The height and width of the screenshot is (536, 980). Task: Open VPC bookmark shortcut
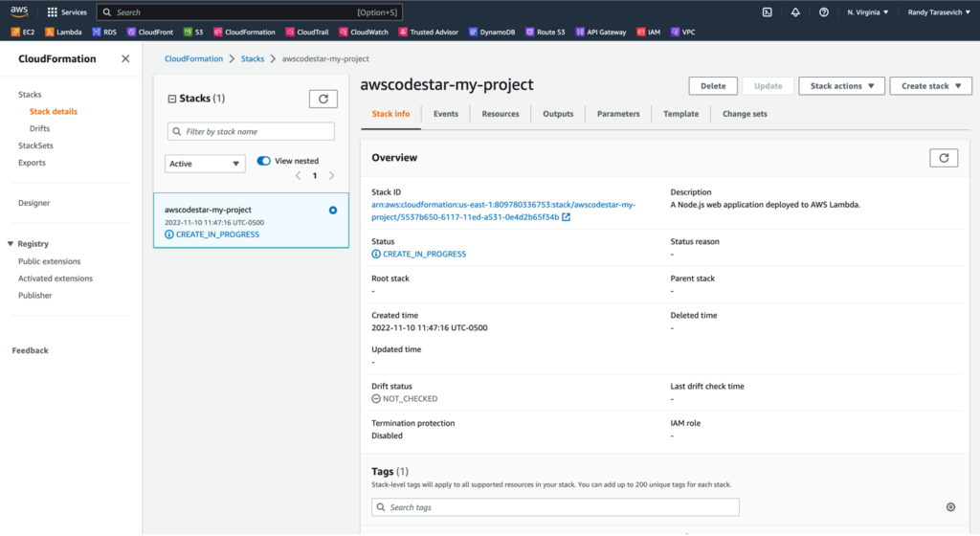coord(682,32)
